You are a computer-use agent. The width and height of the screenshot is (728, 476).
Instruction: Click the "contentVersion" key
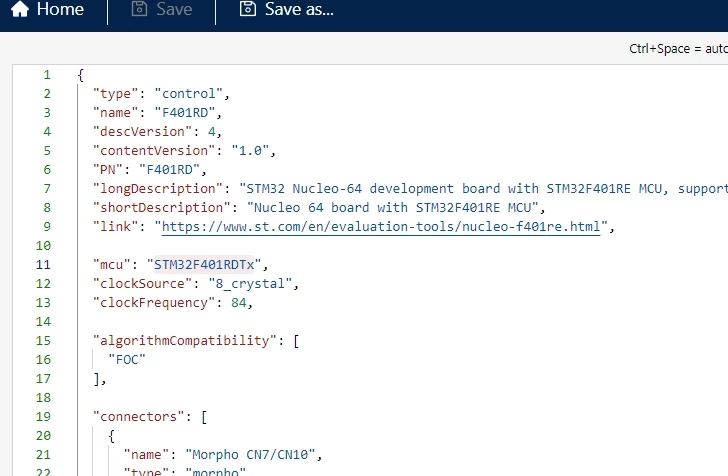(154, 151)
